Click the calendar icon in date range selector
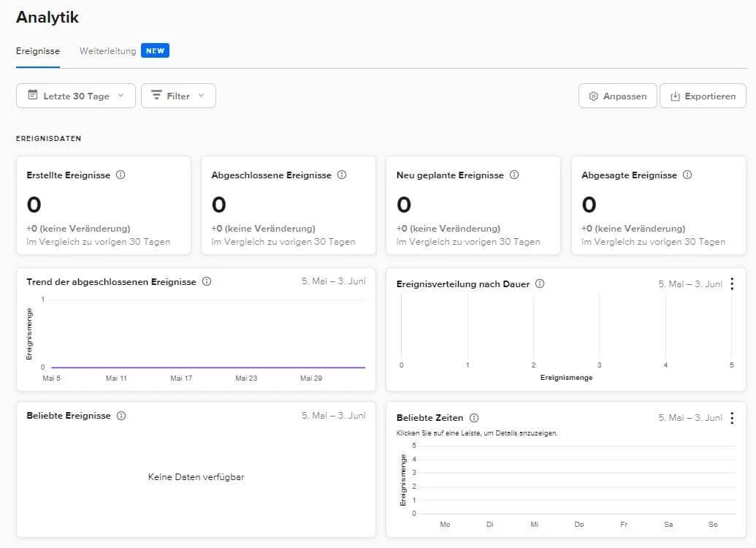This screenshot has width=756, height=548. pos(33,95)
